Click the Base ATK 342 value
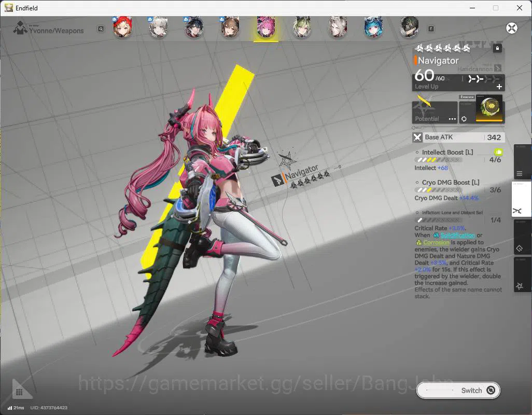 click(x=494, y=137)
